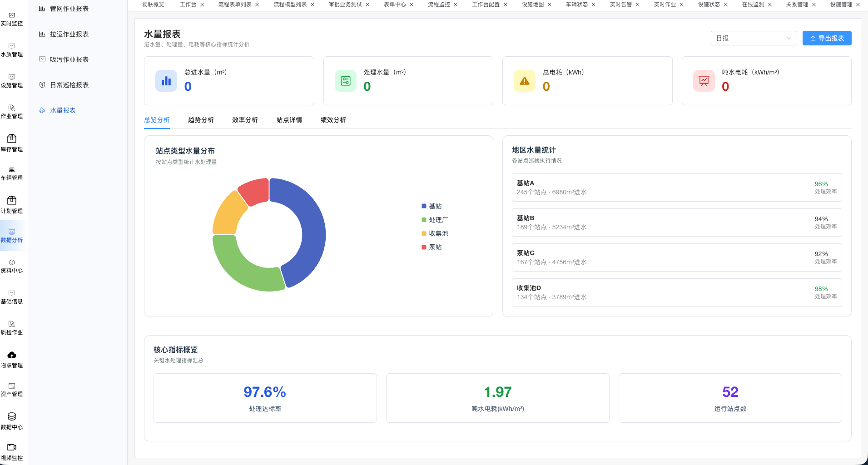
Task: Click the 数据中心 database icon
Action: [x=12, y=416]
